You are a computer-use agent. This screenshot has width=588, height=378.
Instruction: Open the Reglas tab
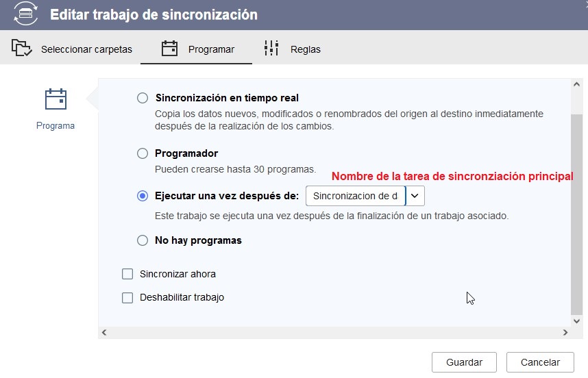tap(305, 49)
